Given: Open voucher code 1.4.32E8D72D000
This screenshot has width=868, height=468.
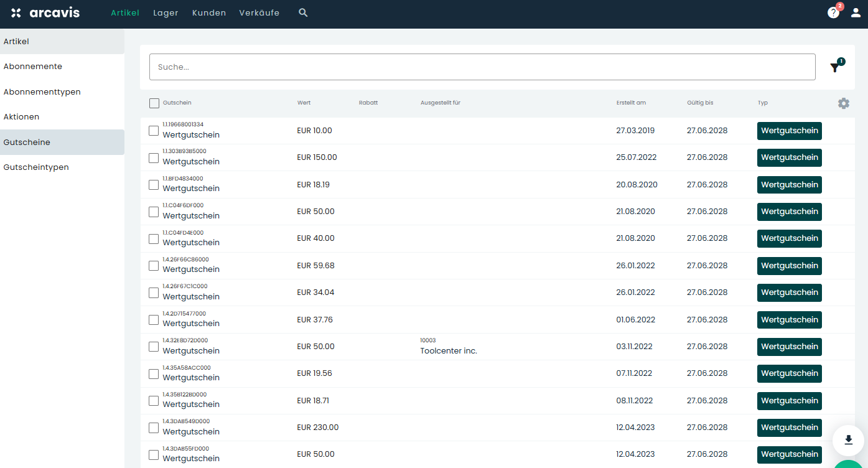Looking at the screenshot, I should point(185,340).
